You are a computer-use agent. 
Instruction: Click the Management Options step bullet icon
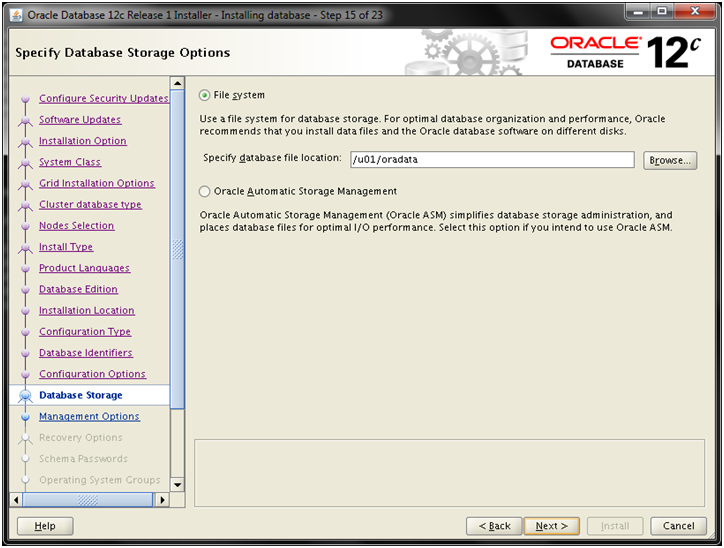(x=25, y=416)
